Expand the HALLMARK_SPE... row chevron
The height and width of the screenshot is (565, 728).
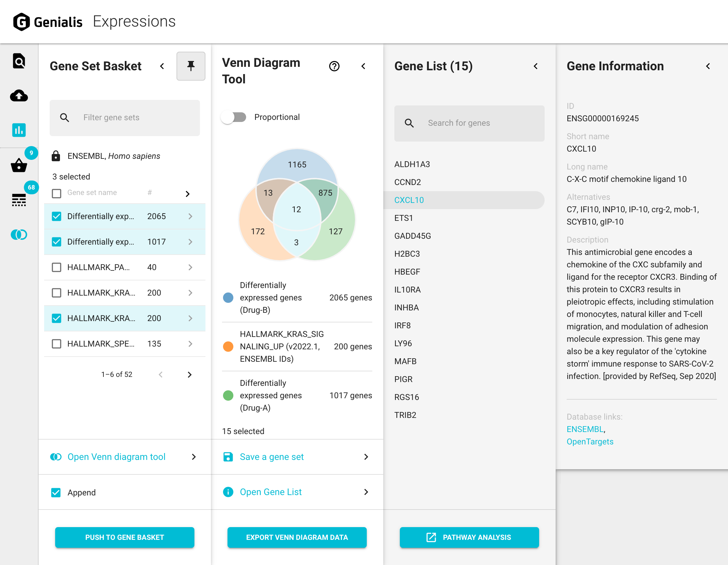[190, 344]
